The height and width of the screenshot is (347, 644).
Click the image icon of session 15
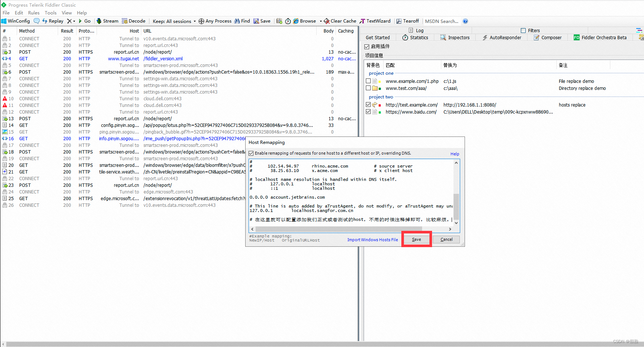[x=5, y=132]
